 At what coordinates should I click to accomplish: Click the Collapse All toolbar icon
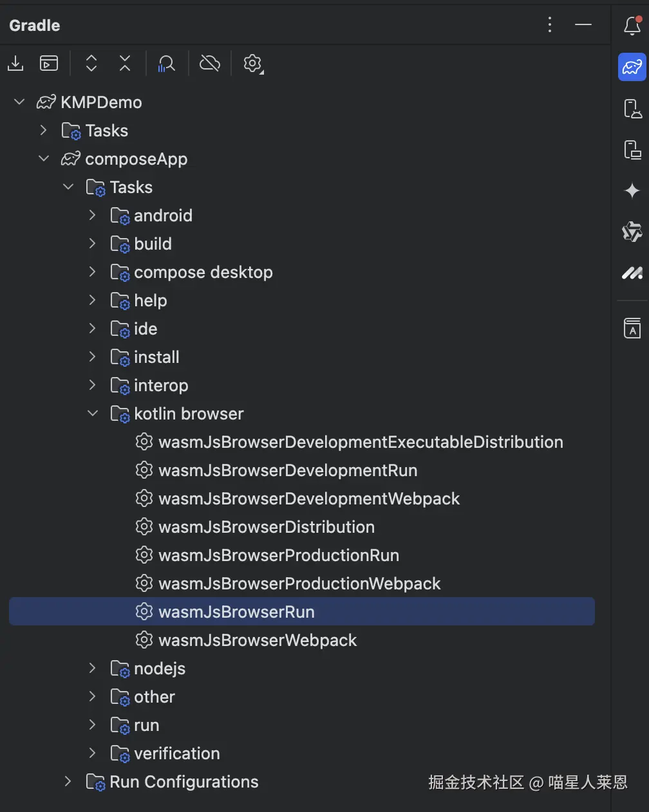[x=125, y=63]
